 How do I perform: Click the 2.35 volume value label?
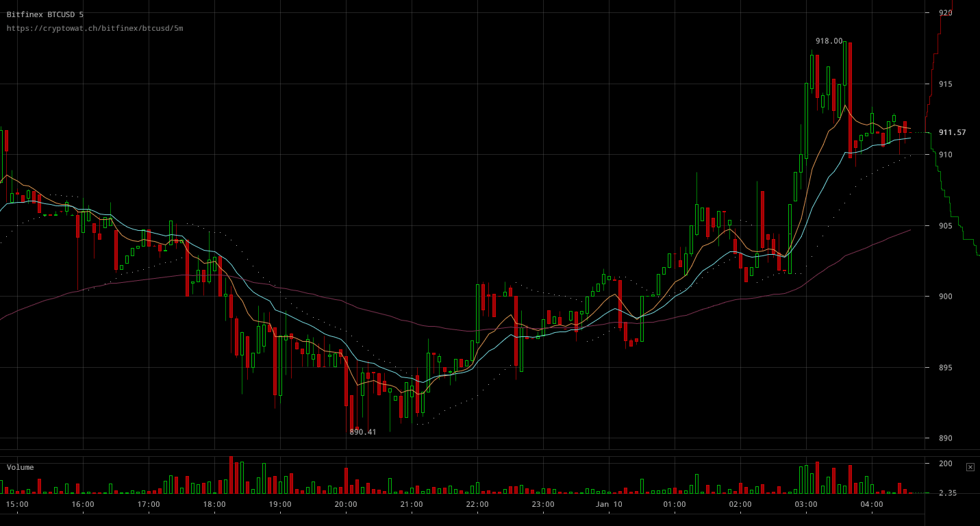[x=948, y=493]
